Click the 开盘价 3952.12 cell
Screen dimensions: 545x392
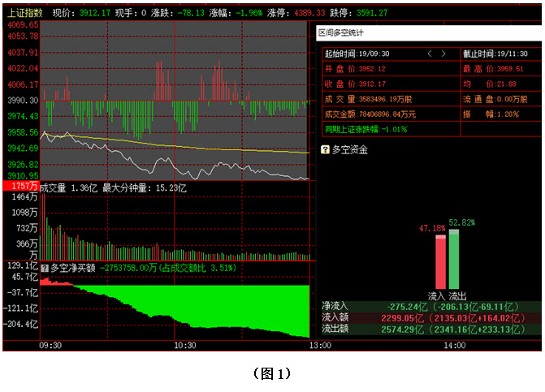pos(391,69)
